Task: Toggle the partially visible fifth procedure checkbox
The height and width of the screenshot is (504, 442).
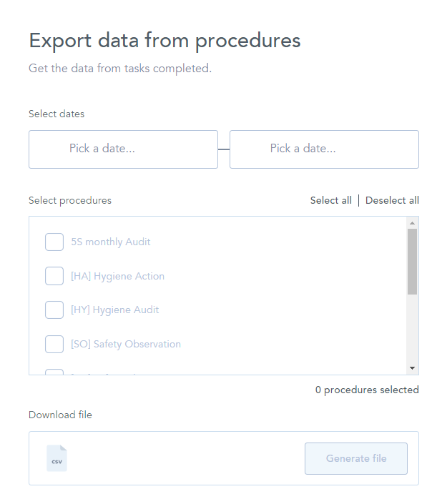Action: click(x=54, y=372)
